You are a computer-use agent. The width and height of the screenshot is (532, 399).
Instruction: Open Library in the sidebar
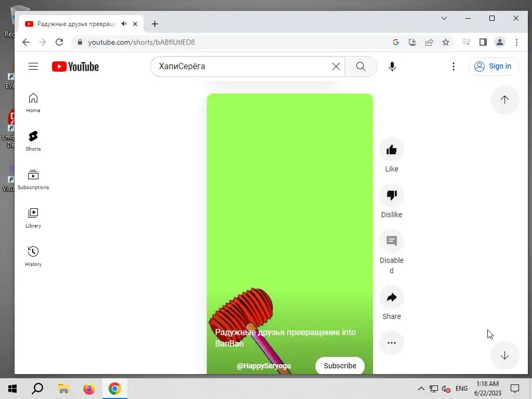33,218
